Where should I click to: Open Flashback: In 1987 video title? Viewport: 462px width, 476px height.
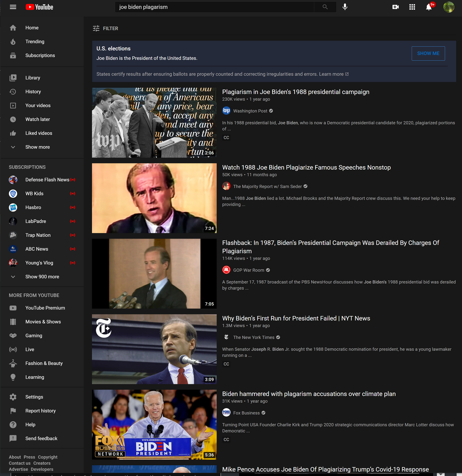(x=331, y=247)
